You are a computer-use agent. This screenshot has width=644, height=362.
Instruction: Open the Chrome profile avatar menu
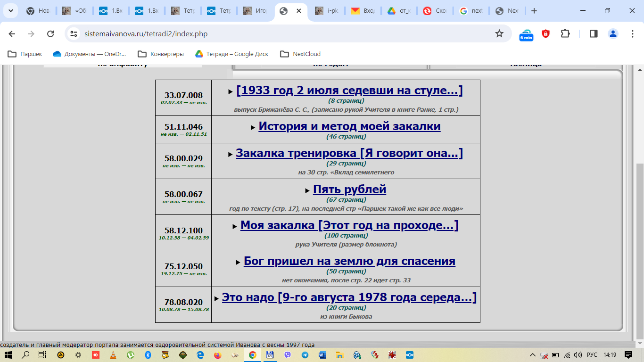pos(613,33)
